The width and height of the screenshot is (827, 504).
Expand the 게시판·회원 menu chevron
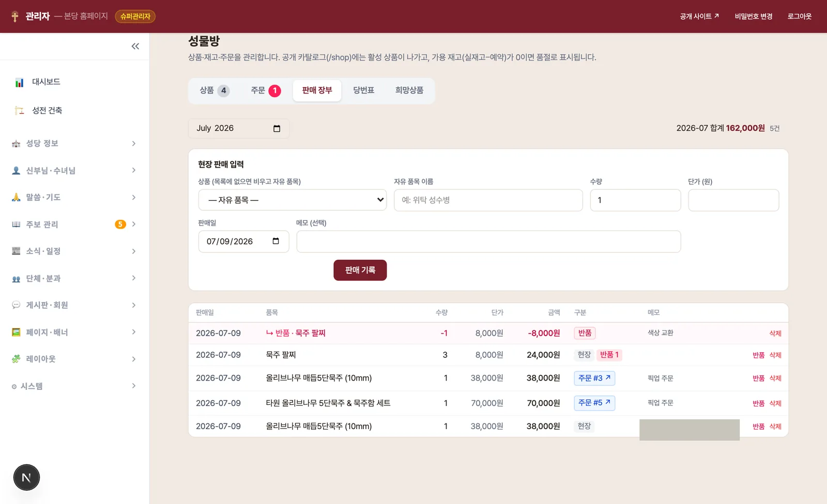tap(134, 305)
